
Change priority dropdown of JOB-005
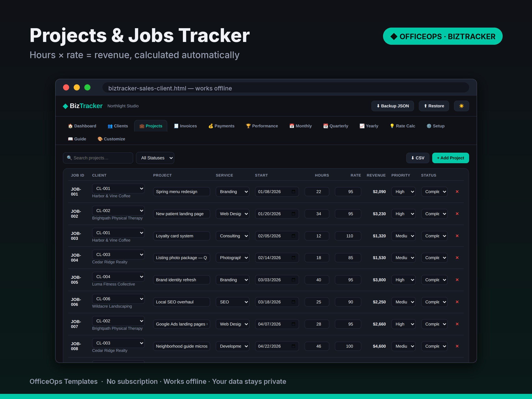[x=403, y=280]
